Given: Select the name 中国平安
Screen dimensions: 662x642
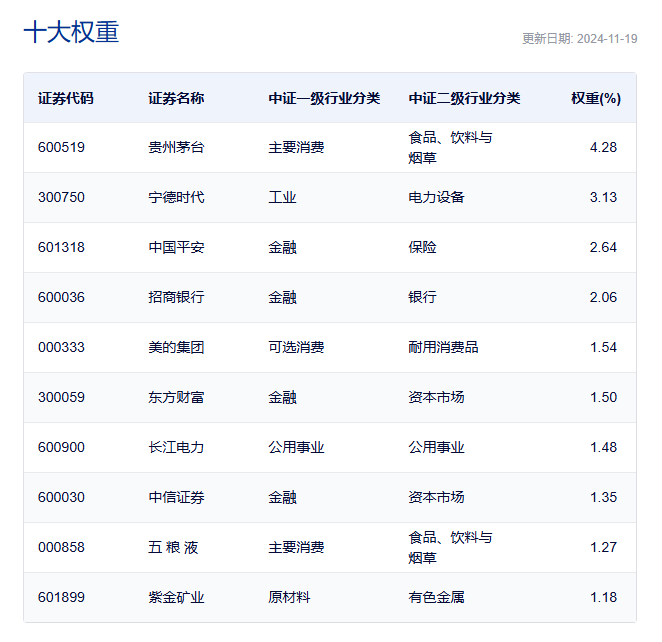Looking at the screenshot, I should point(176,247).
